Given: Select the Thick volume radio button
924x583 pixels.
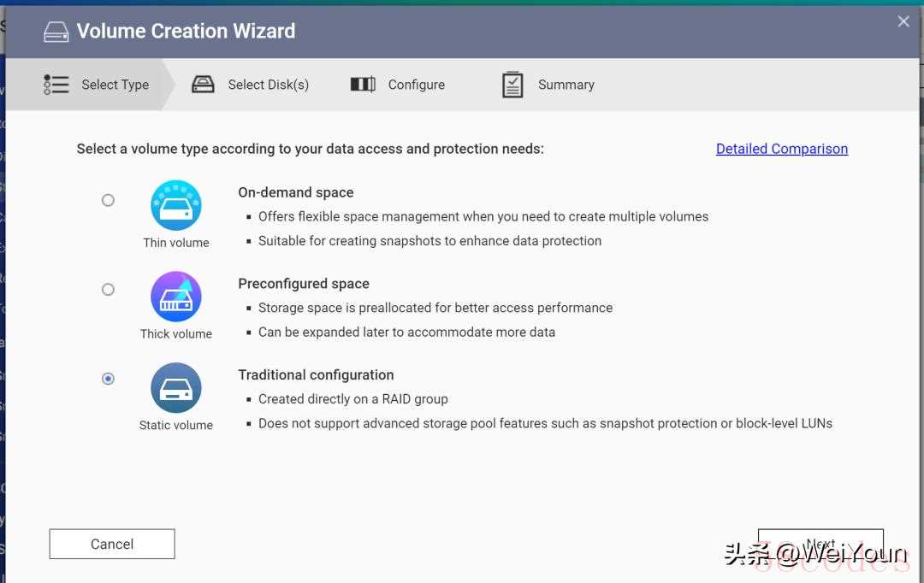Looking at the screenshot, I should 108,289.
